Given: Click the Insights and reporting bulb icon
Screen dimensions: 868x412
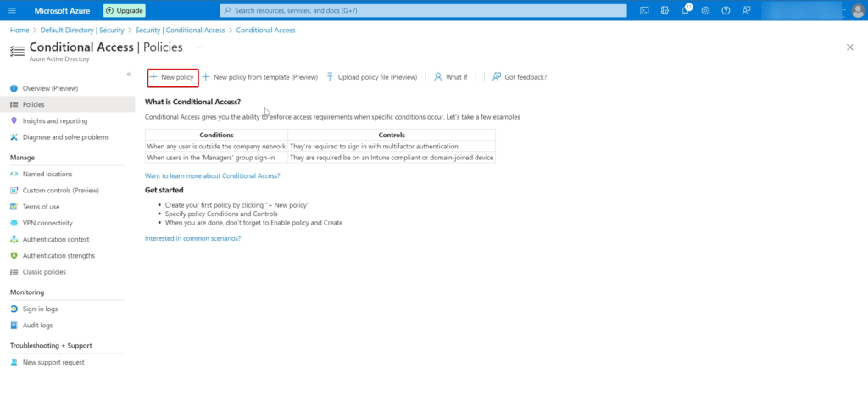Looking at the screenshot, I should coord(14,120).
